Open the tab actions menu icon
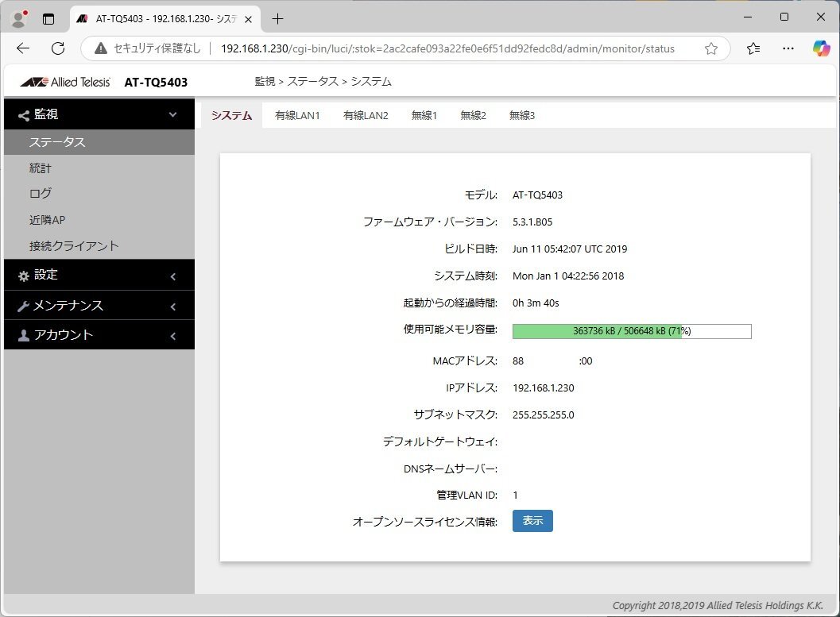 48,18
